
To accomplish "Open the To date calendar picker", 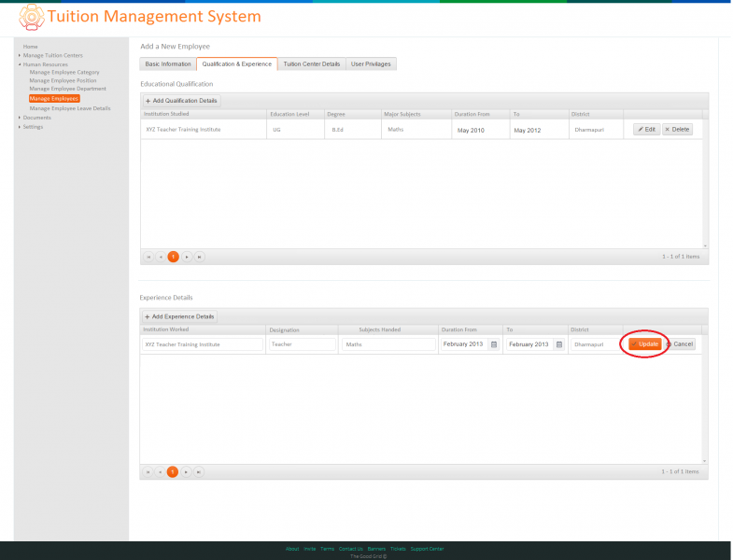I will tap(559, 344).
